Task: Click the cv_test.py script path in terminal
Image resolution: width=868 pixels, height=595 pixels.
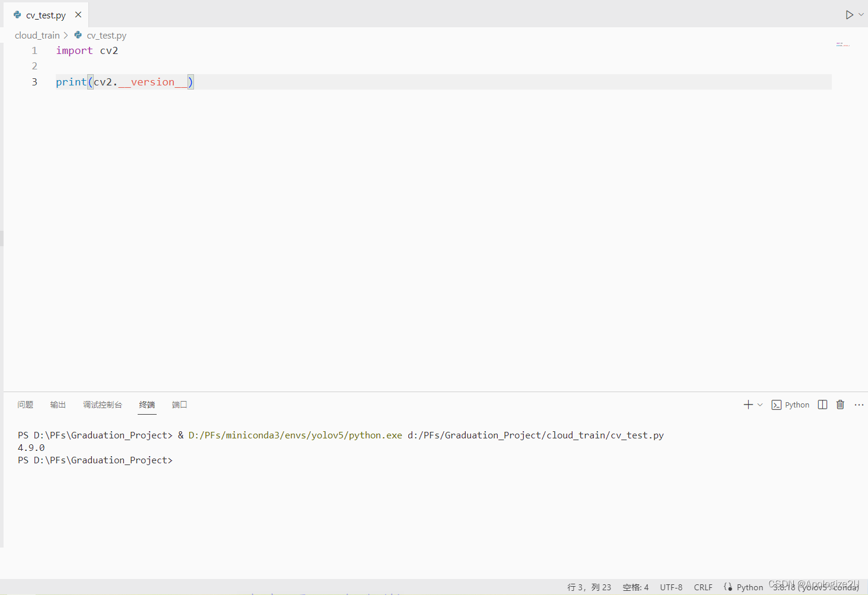Action: 536,435
